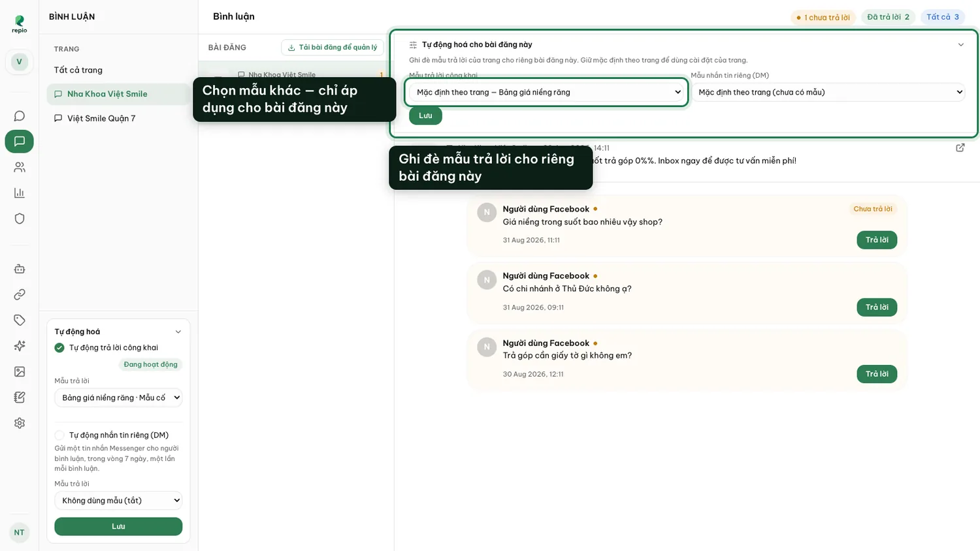Click the Đang hoạt động status badge

(150, 364)
